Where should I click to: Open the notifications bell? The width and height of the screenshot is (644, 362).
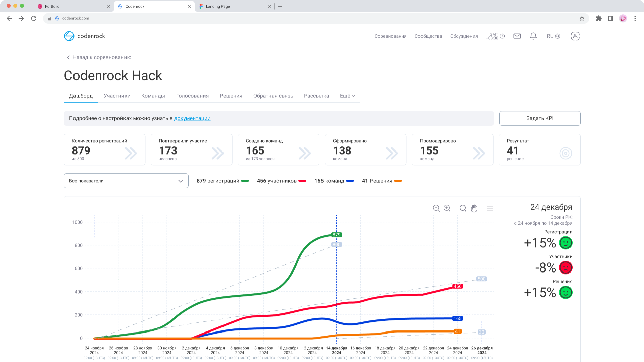533,36
